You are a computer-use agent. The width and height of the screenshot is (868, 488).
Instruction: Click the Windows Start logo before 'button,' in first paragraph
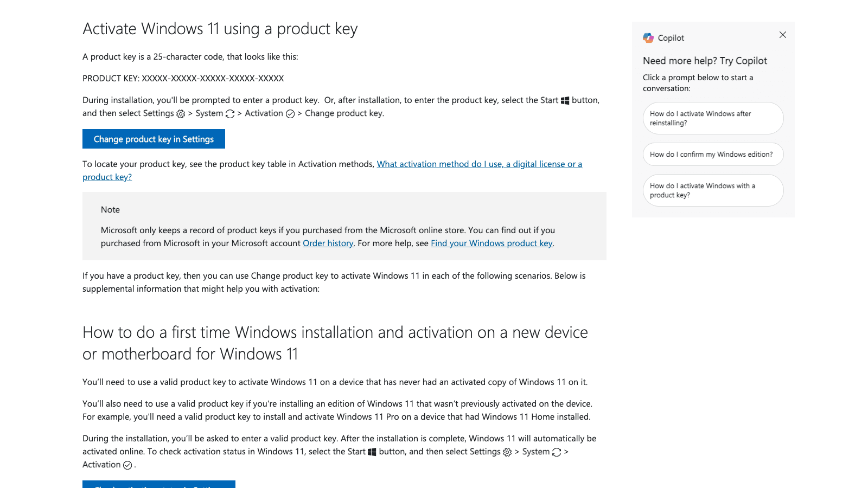tap(565, 100)
